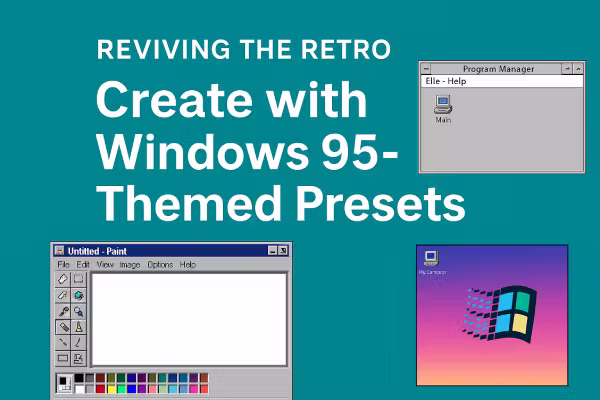600x400 pixels.
Task: Maximize the Program Manager window
Action: point(578,69)
